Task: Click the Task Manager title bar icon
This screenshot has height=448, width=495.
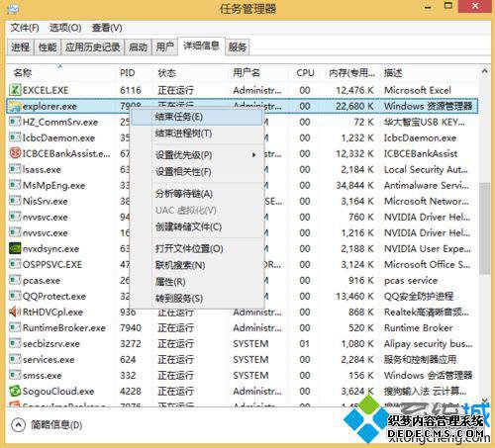Action: pyautogui.click(x=13, y=9)
